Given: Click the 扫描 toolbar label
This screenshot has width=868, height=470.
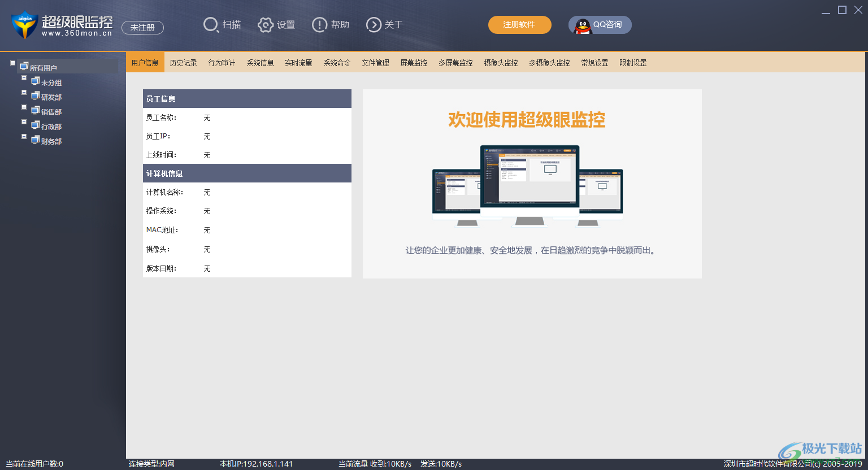Looking at the screenshot, I should tap(232, 25).
